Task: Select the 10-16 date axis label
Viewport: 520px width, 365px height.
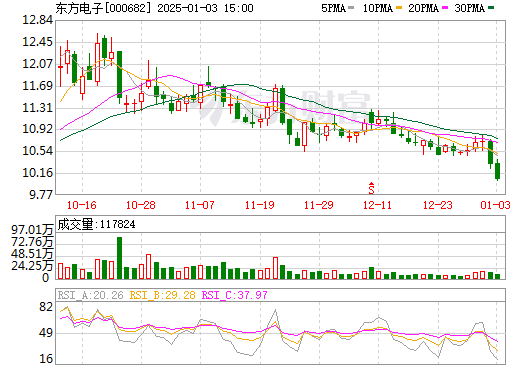Action: point(82,205)
